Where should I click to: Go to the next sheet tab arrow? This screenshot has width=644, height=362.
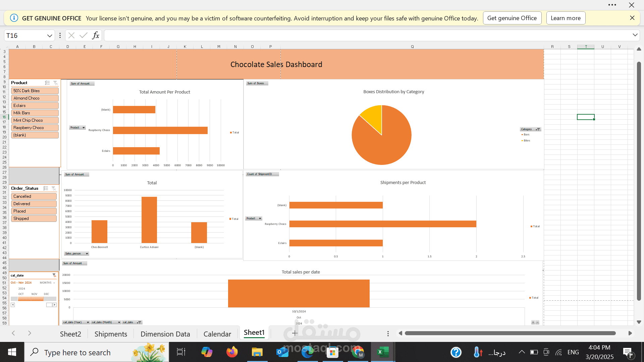pyautogui.click(x=30, y=333)
